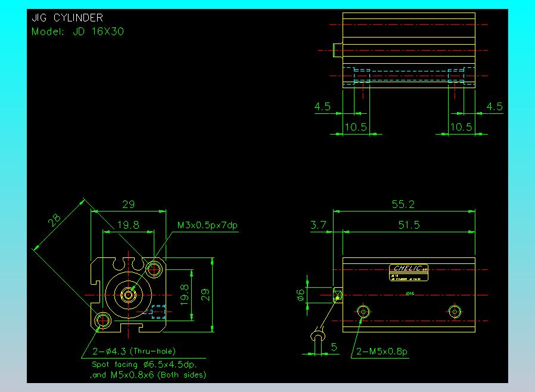The width and height of the screenshot is (535, 392).
Task: Click the CHELIC nameplate on the cylinder body
Action: (409, 273)
